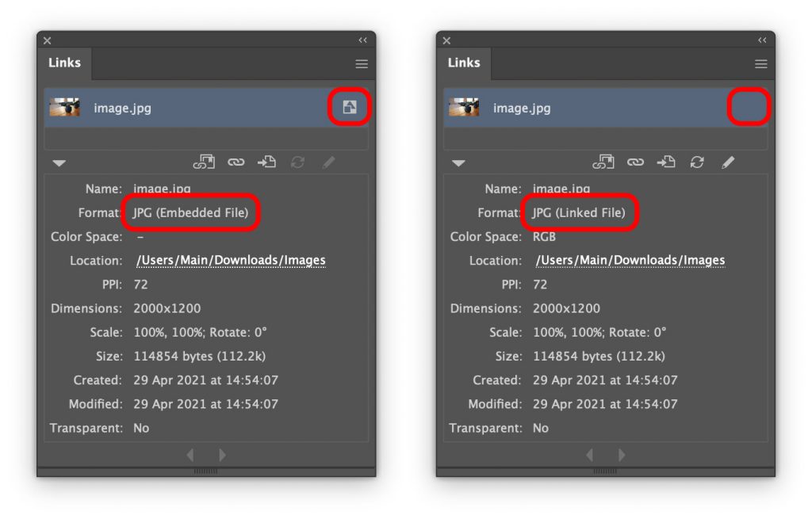Open the left Links panel hamburger menu
812x519 pixels.
coord(362,64)
